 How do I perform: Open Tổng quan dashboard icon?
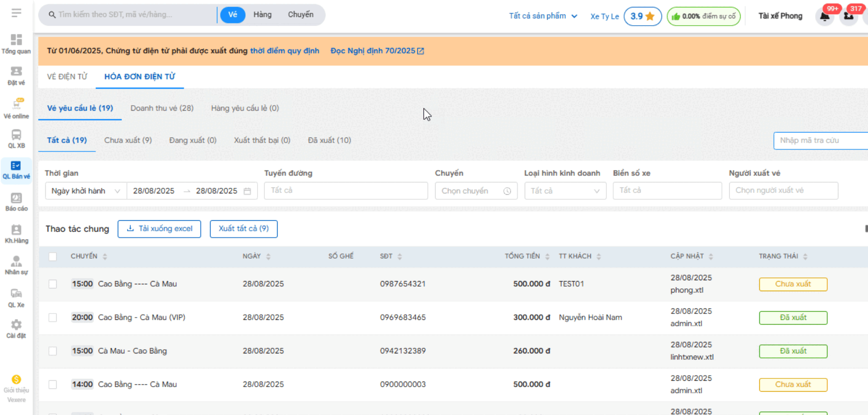point(16,40)
